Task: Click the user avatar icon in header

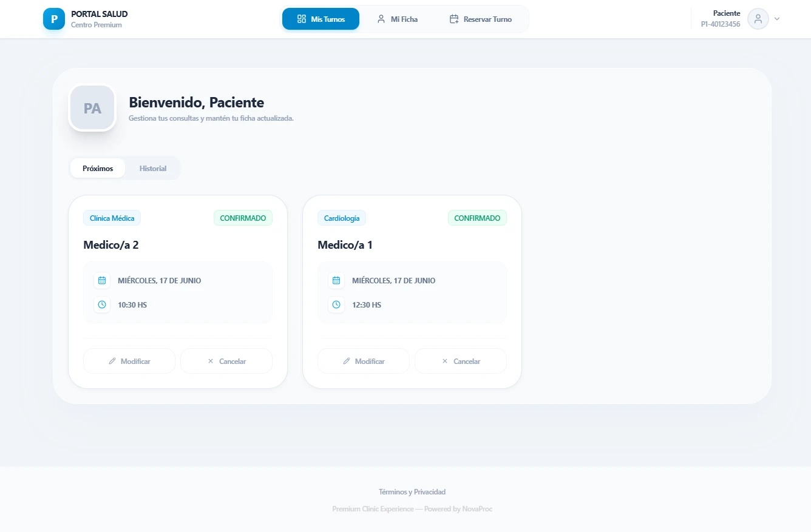Action: pyautogui.click(x=758, y=19)
